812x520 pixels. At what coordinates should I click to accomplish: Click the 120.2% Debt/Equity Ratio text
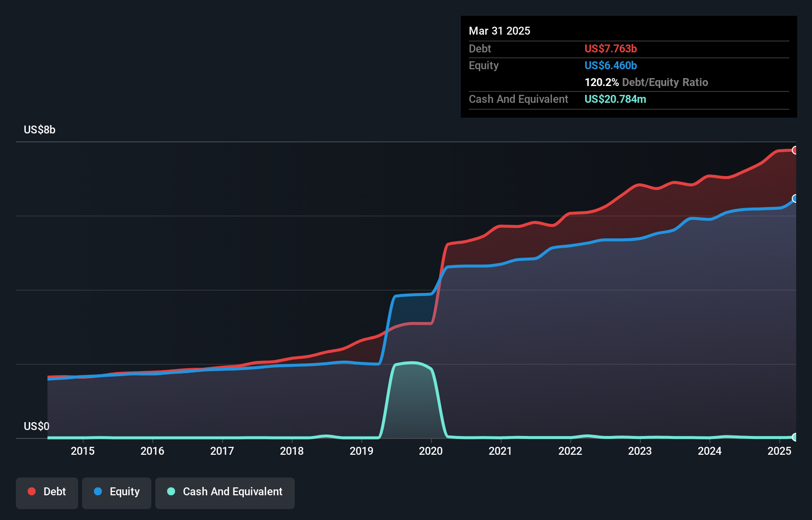click(x=646, y=83)
